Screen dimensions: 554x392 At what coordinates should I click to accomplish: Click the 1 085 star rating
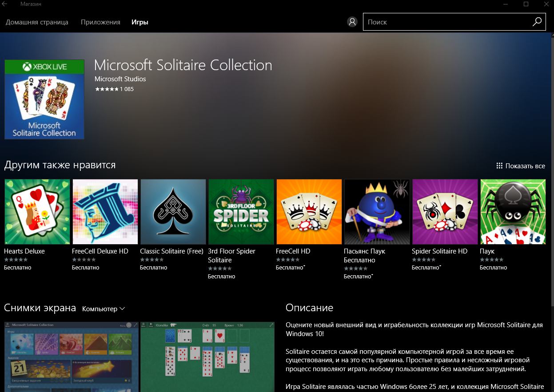(x=114, y=89)
